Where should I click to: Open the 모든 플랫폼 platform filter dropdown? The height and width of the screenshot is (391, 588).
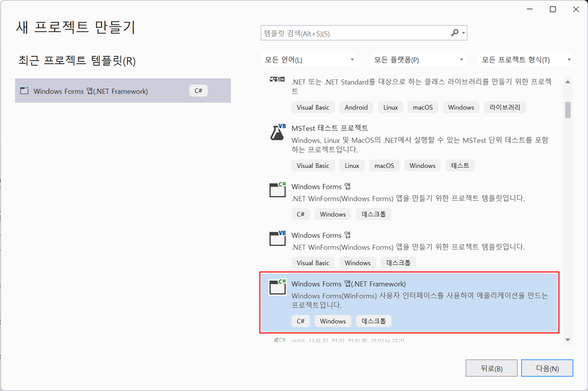click(418, 60)
